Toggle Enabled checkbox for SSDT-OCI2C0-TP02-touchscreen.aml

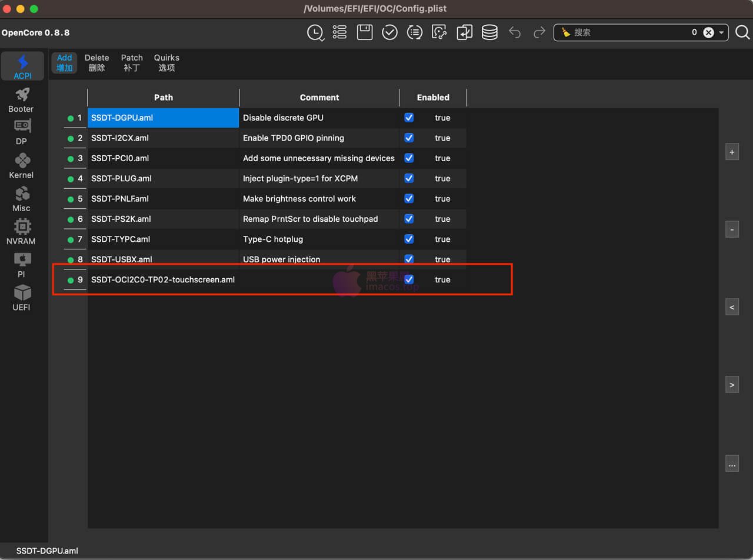pos(409,279)
